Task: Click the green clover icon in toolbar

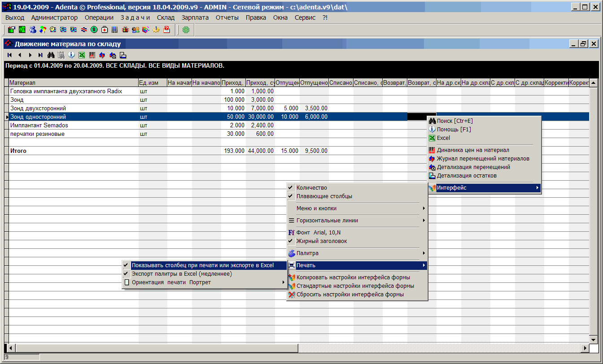Action: pyautogui.click(x=185, y=30)
